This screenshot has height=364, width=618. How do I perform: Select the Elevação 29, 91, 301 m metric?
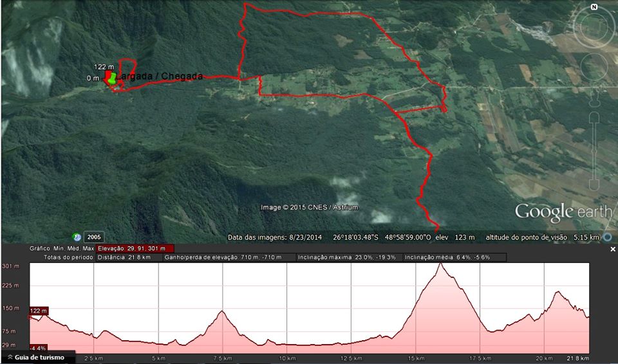point(135,248)
